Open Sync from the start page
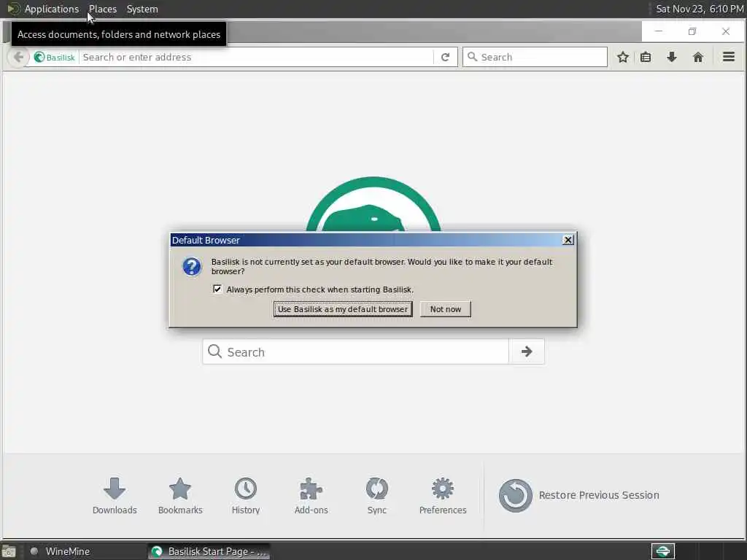Viewport: 747px width, 560px height. tap(377, 496)
